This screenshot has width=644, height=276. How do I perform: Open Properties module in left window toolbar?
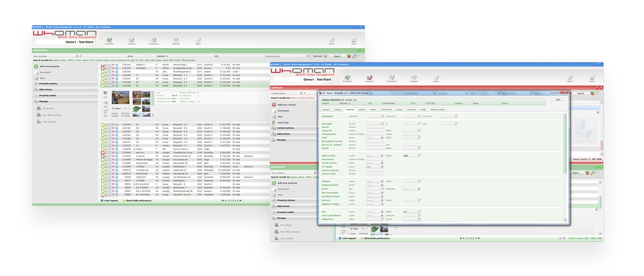pyautogui.click(x=109, y=41)
